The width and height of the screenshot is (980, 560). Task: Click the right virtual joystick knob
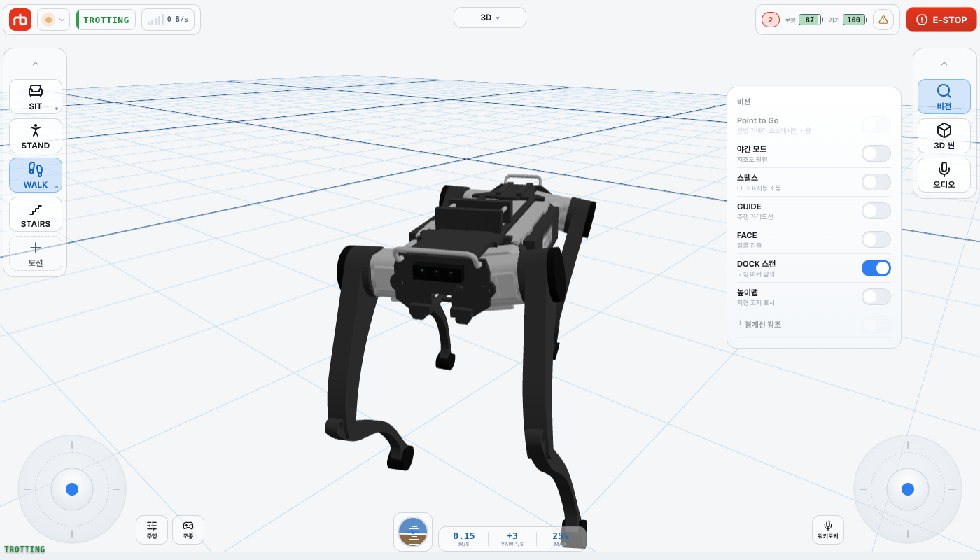tap(908, 489)
